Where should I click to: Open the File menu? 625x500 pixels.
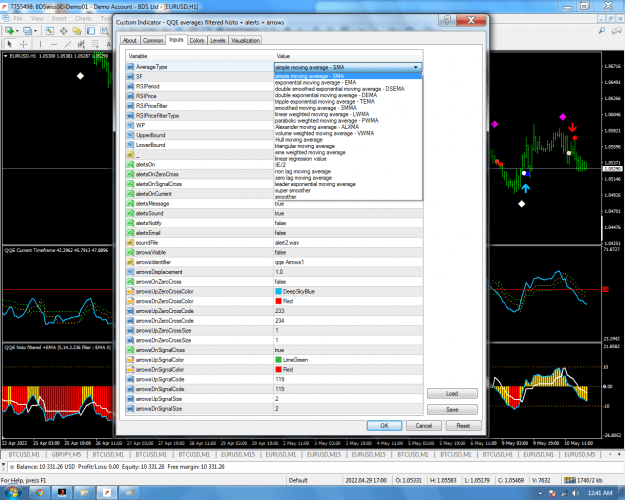coord(18,18)
